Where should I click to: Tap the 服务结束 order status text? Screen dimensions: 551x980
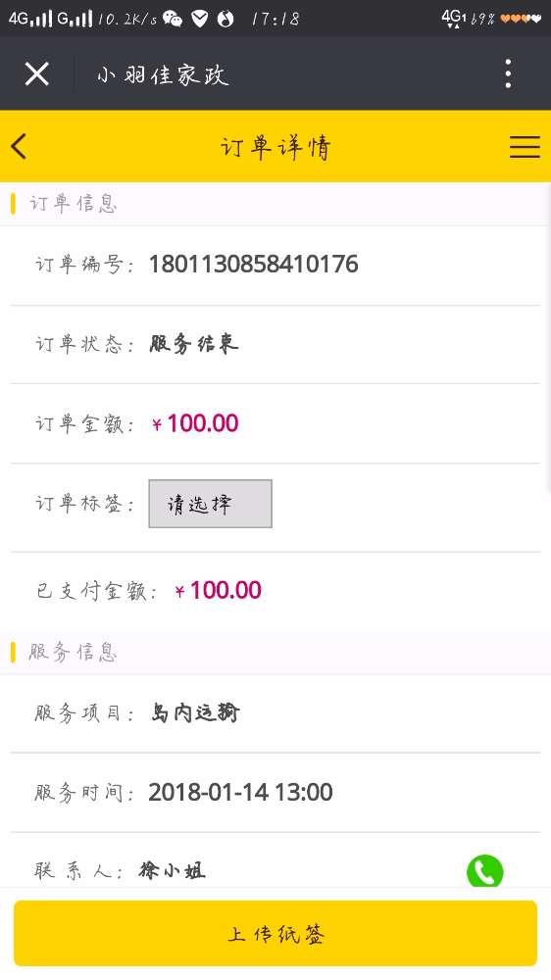tap(194, 344)
